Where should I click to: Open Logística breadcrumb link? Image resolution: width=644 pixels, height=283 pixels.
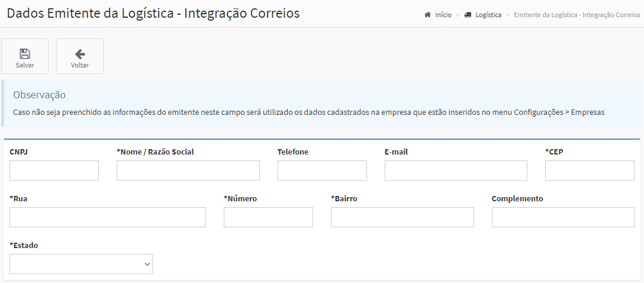[x=488, y=15]
